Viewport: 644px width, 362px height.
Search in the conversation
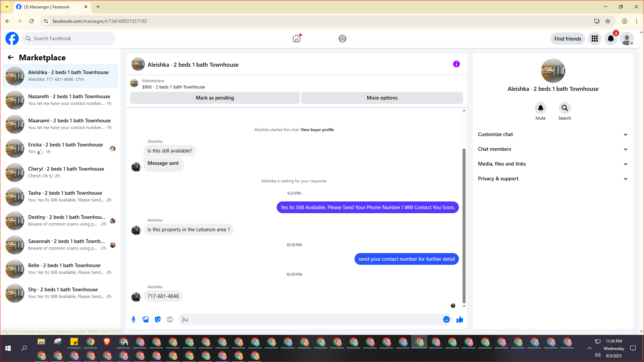[565, 108]
